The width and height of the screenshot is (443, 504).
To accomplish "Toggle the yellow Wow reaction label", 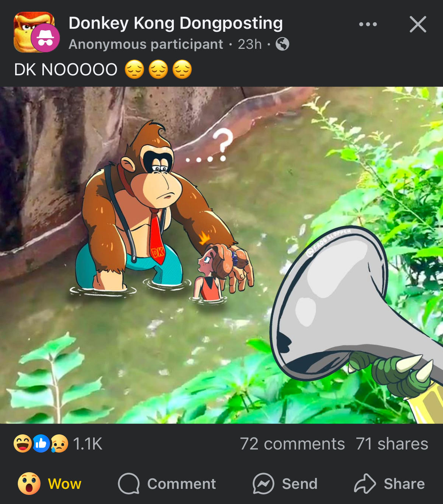I will [x=65, y=484].
